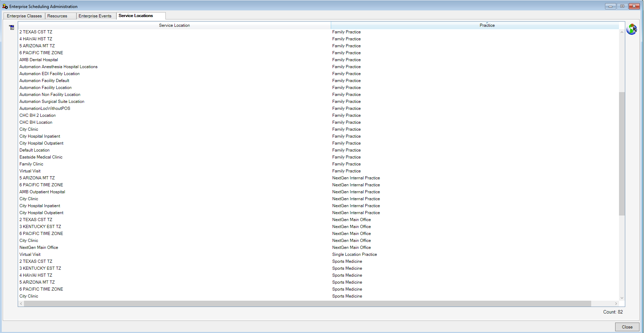
Task: Select the AMB Dental Hospital row
Action: [319, 60]
